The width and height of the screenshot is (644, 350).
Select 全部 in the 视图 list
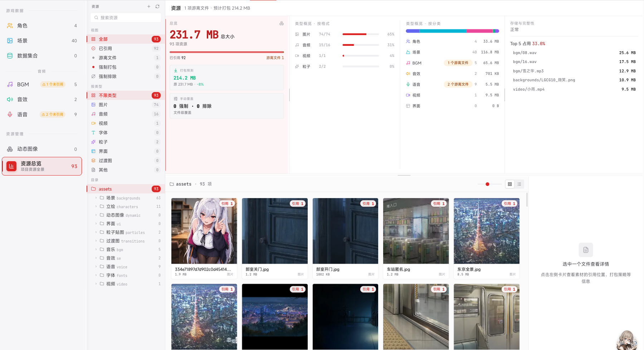(x=126, y=39)
